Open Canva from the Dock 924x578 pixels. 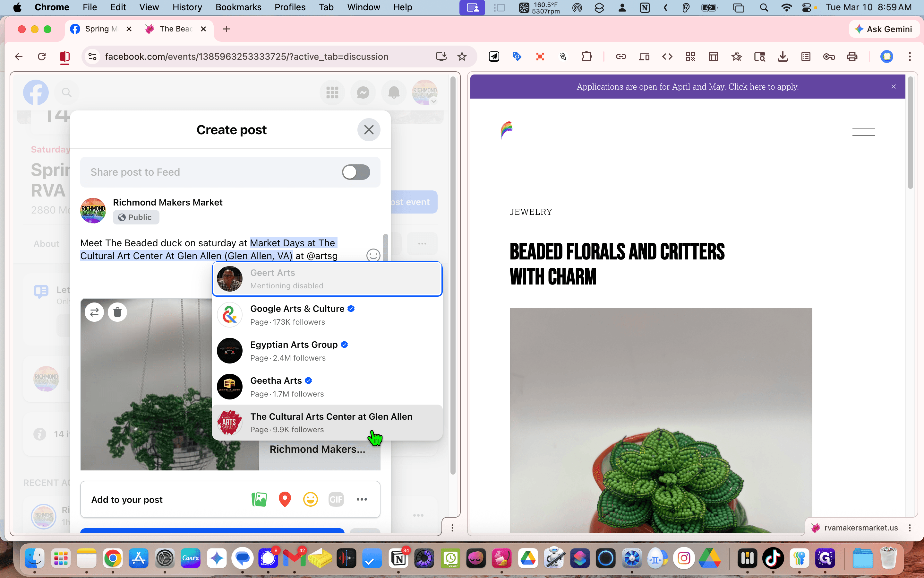(191, 558)
